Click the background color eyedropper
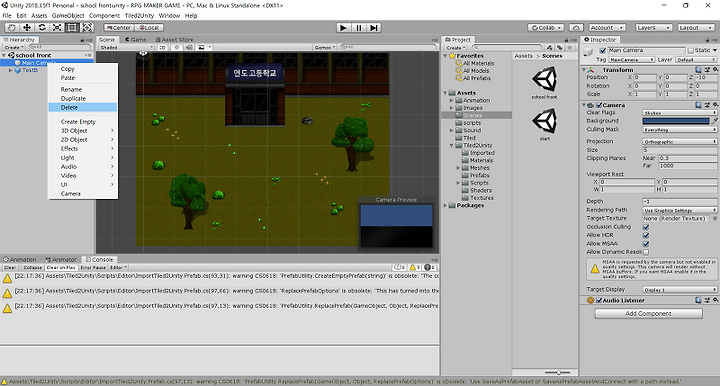Screen dimensions: 720x386 coord(714,121)
